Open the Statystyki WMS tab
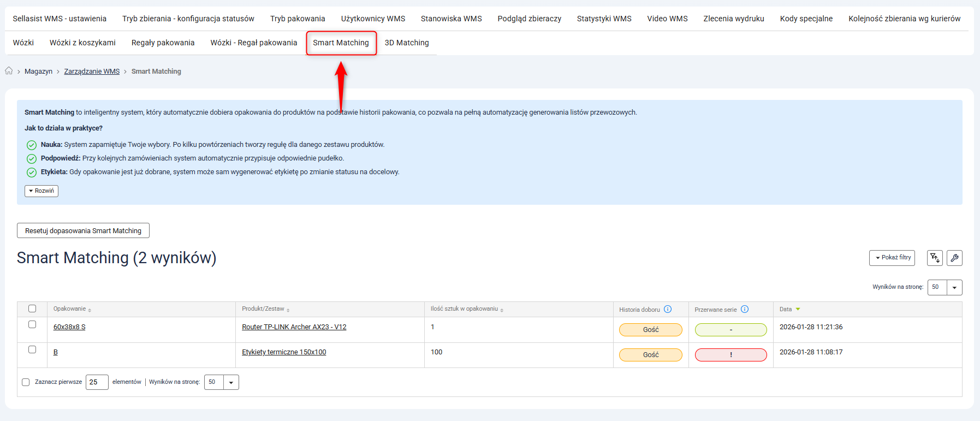 604,19
